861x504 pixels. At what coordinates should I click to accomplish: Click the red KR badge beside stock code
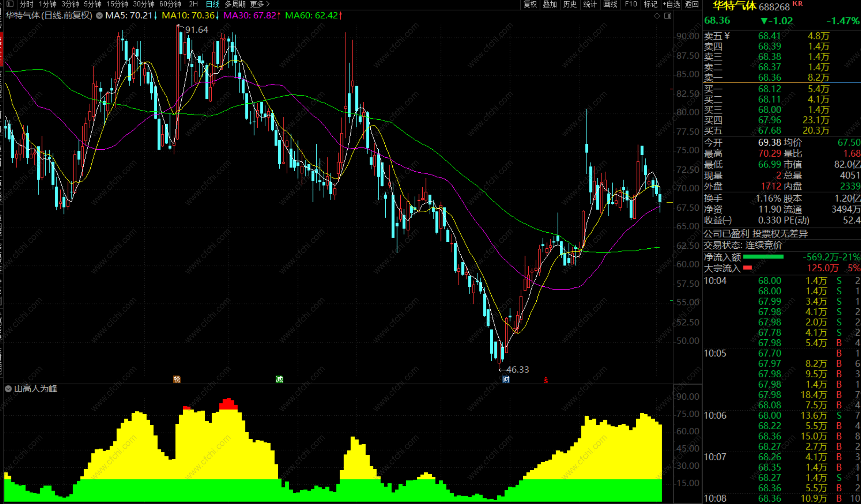pyautogui.click(x=798, y=3)
